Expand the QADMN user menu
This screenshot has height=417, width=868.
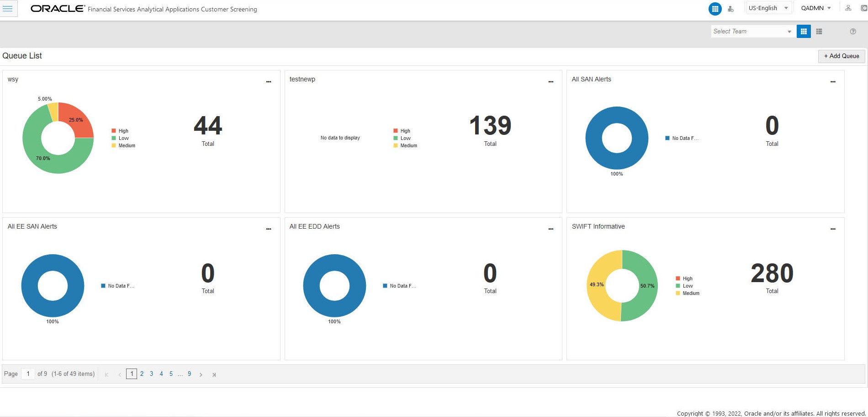click(x=816, y=8)
